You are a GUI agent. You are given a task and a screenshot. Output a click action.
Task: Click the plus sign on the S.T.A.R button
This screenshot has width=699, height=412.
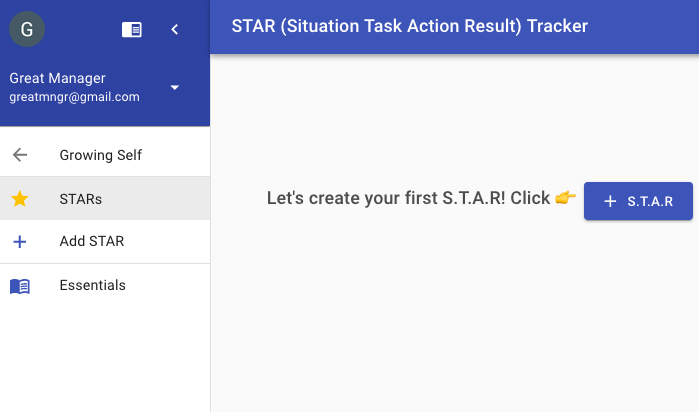click(x=610, y=202)
